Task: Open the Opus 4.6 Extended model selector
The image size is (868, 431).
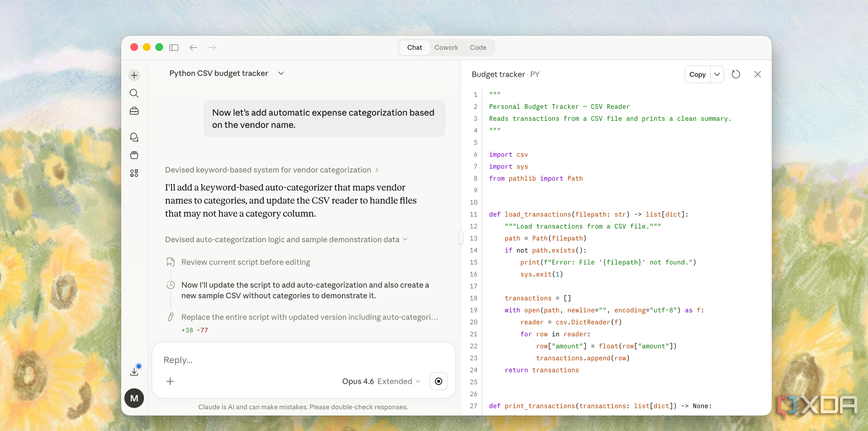Action: pyautogui.click(x=381, y=381)
